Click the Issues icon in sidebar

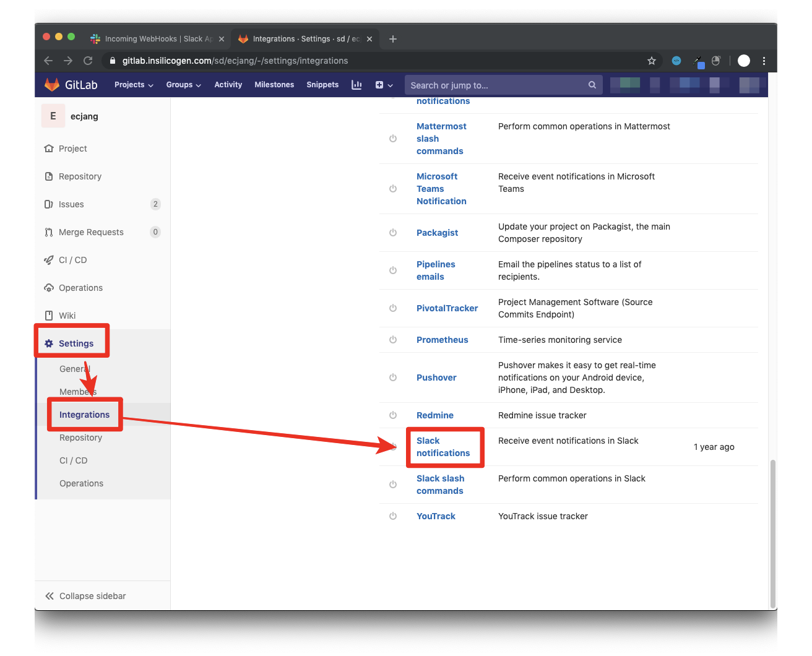pos(49,204)
